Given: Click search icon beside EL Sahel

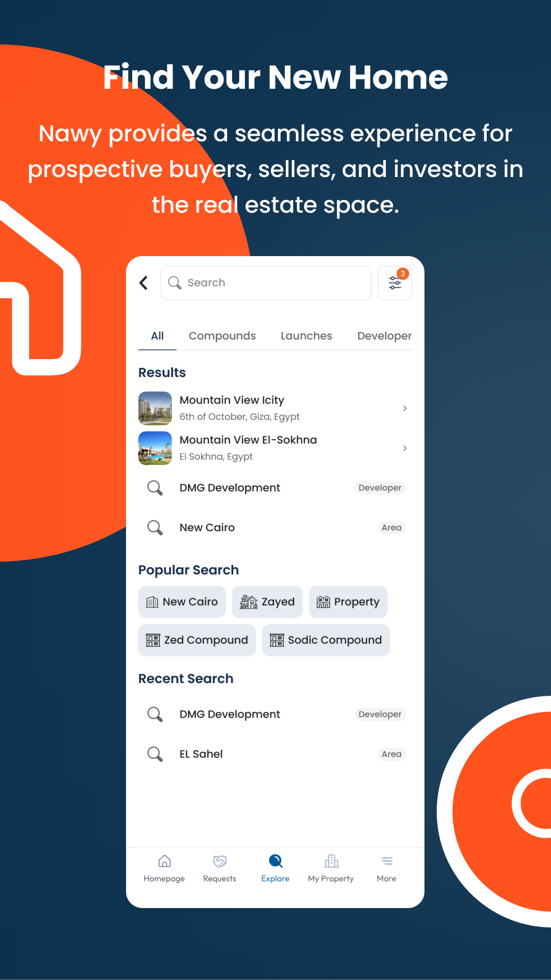Looking at the screenshot, I should pos(155,754).
